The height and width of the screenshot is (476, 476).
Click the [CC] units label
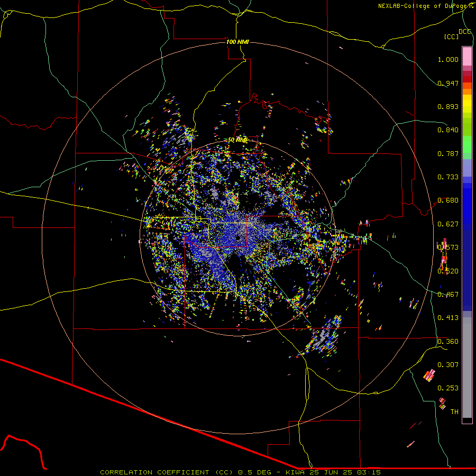451,36
